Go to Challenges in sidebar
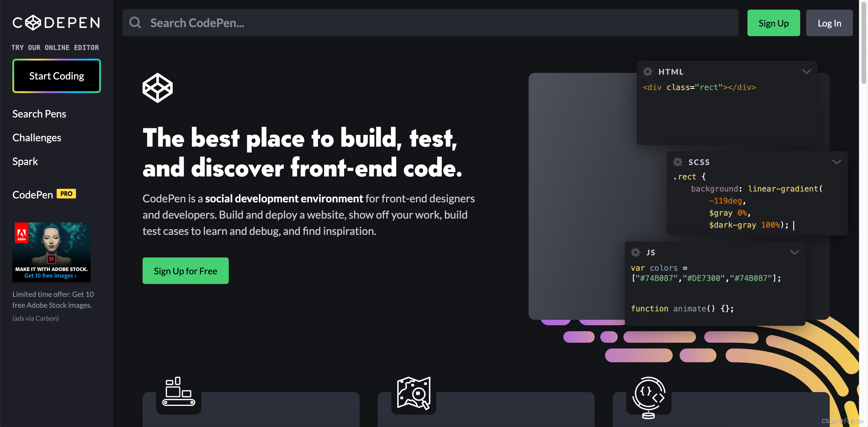Screen dimensions: 868x427 click(x=37, y=138)
